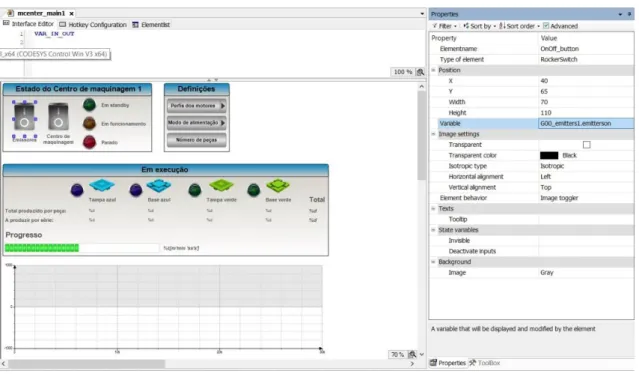Image resolution: width=639 pixels, height=374 pixels.
Task: Open the Sort order dropdown
Action: tap(519, 26)
